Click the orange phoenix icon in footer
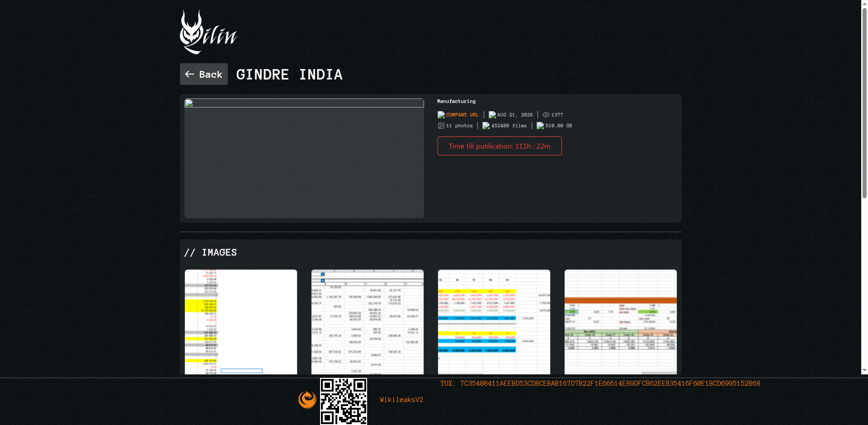 click(307, 400)
